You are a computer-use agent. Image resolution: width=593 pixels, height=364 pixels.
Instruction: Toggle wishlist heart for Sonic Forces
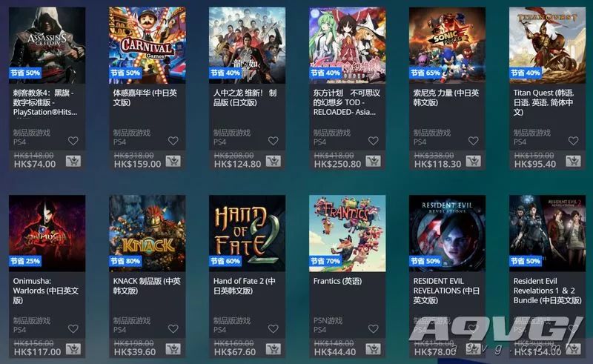473,141
